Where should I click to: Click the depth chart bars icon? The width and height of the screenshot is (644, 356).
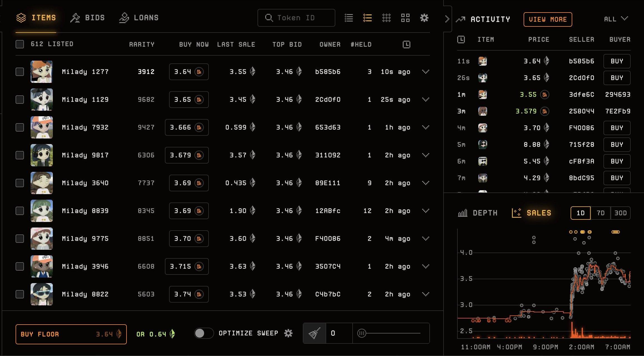click(463, 213)
